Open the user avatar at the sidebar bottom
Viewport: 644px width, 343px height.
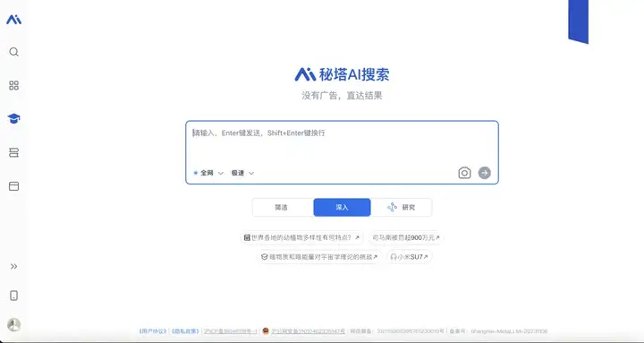[13, 324]
